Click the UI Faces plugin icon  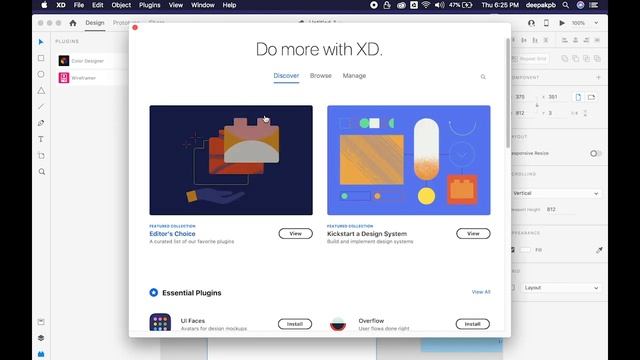click(x=160, y=322)
